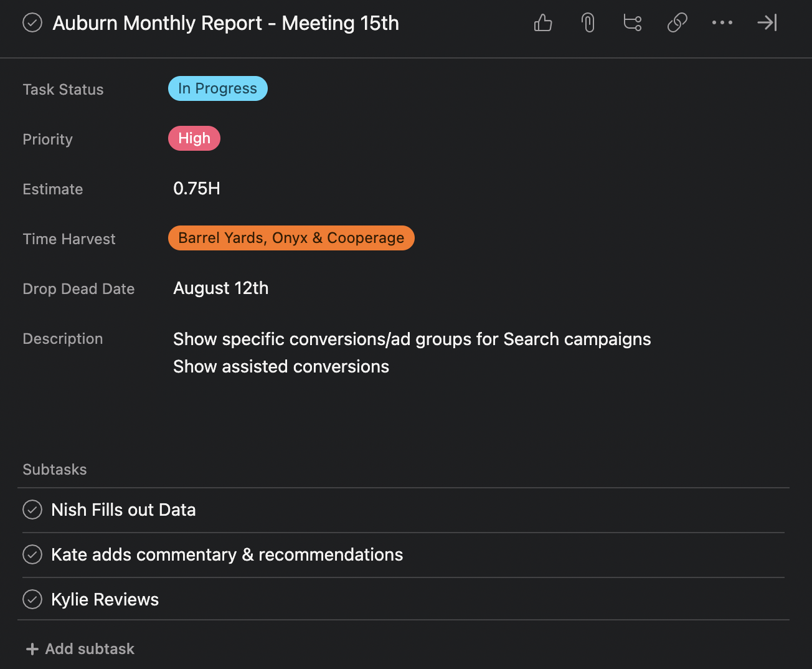Open the Nish Fills out Data subtask

tap(123, 510)
